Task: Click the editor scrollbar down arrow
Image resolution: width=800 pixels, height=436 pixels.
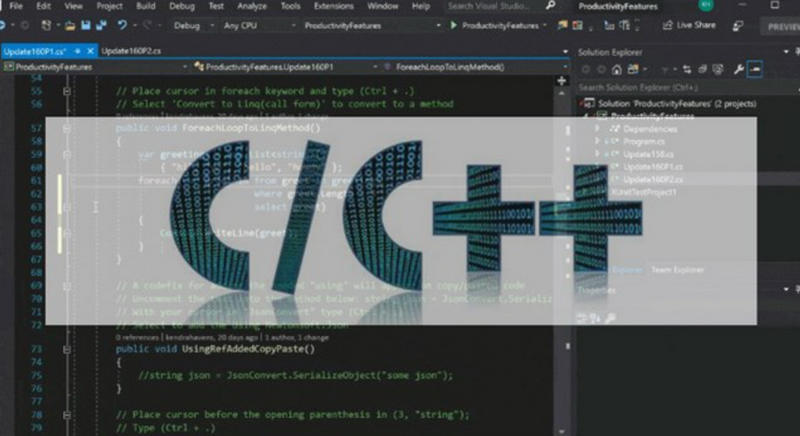Action: (x=562, y=431)
